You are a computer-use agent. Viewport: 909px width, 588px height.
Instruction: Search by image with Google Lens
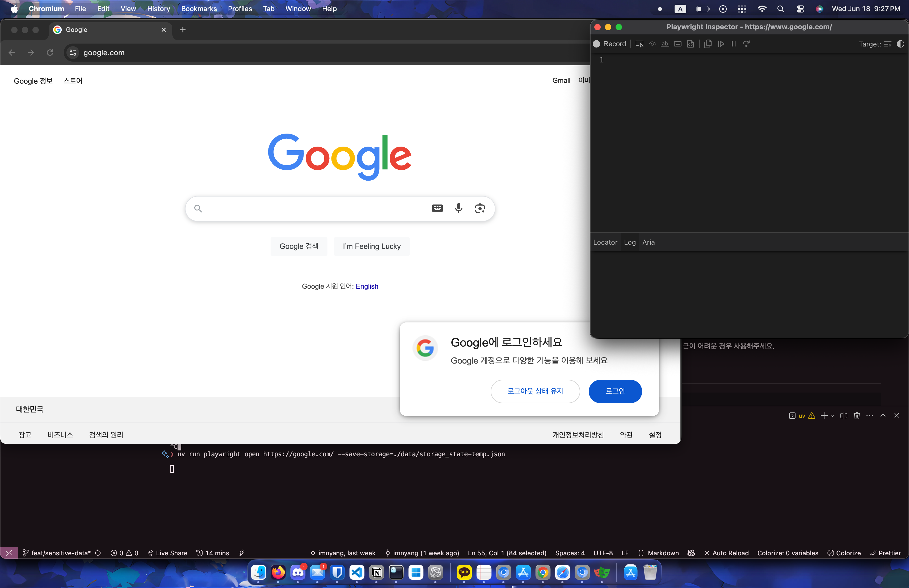[480, 208]
